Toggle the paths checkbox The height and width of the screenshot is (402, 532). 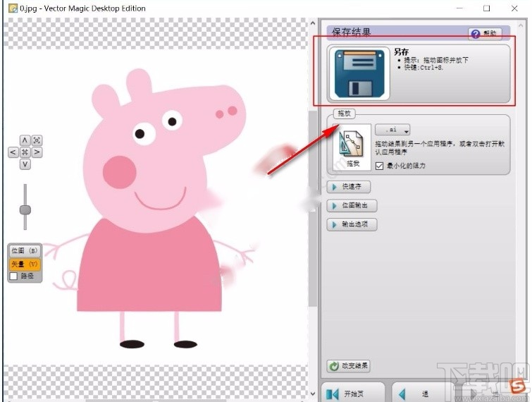pyautogui.click(x=13, y=276)
